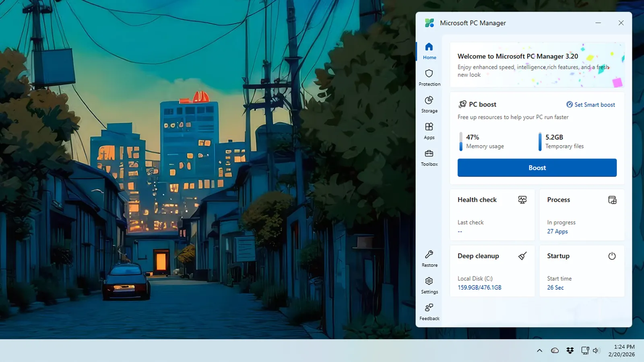
Task: Click the 26 Sec startup time link
Action: 555,288
